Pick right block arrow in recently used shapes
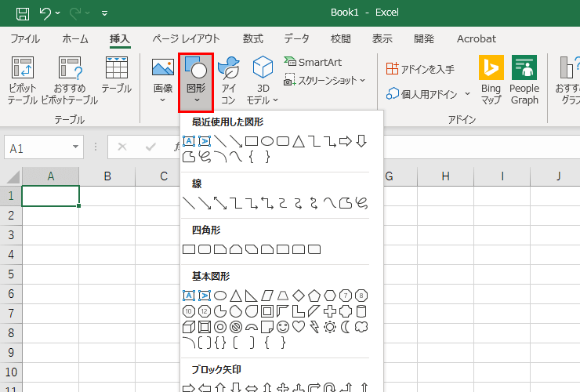580x392 pixels. click(x=346, y=141)
